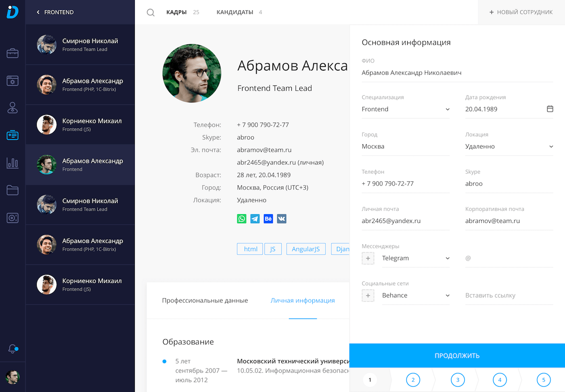
Task: Jump to step 4 of the form
Action: pos(500,380)
